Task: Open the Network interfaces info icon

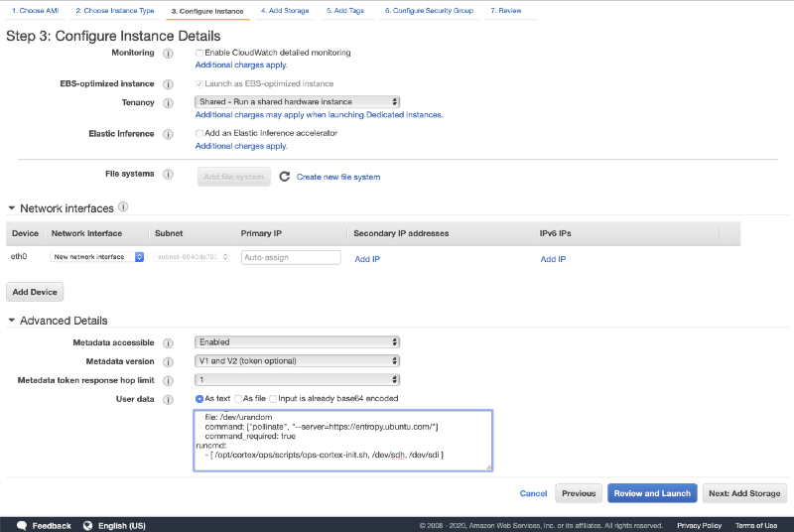Action: click(123, 206)
